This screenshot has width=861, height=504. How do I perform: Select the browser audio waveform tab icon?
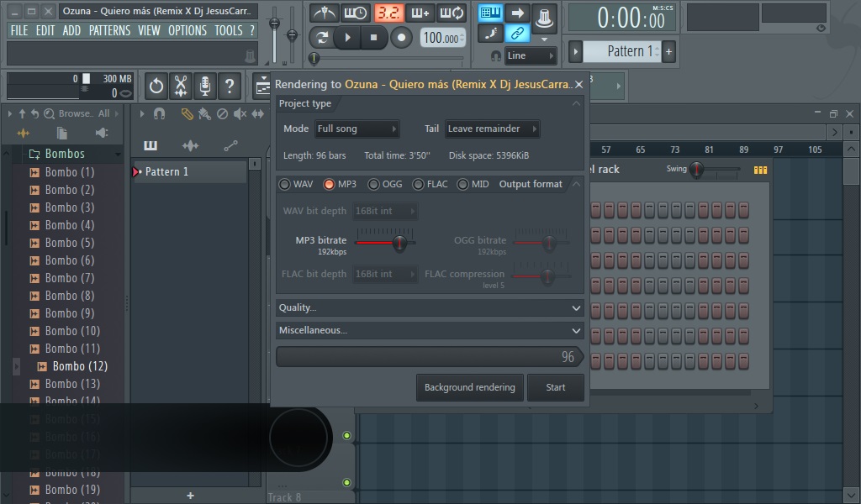[x=23, y=134]
